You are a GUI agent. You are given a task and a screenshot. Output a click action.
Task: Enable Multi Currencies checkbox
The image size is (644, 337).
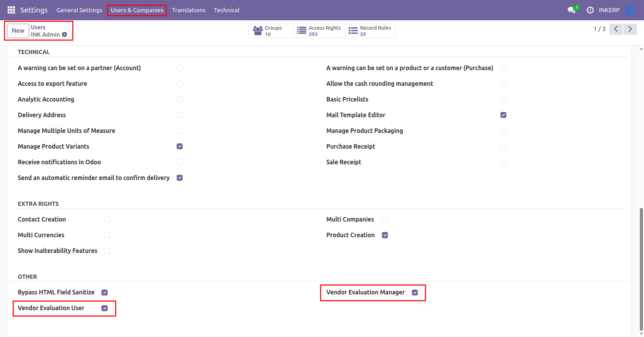coord(107,235)
